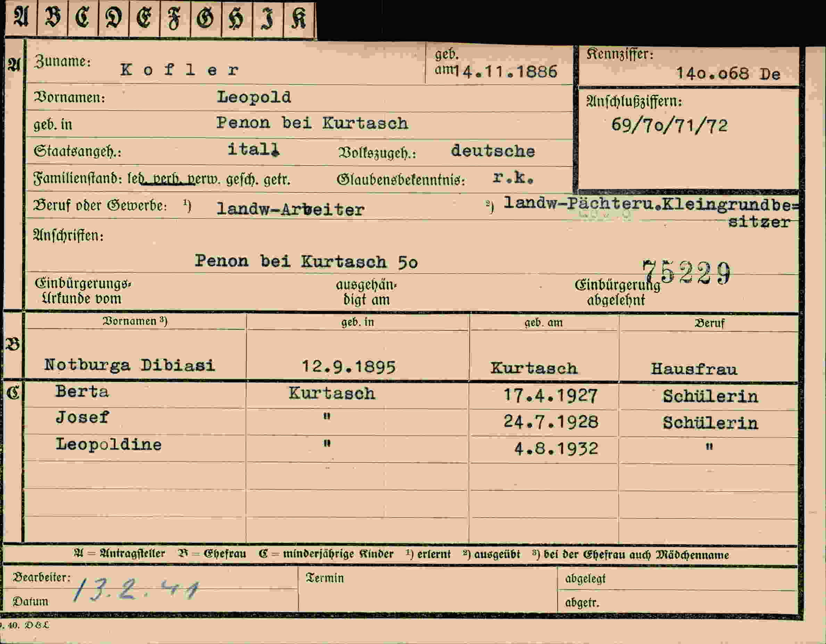Click the address "Penon bei Kurtasch 50"

306,261
